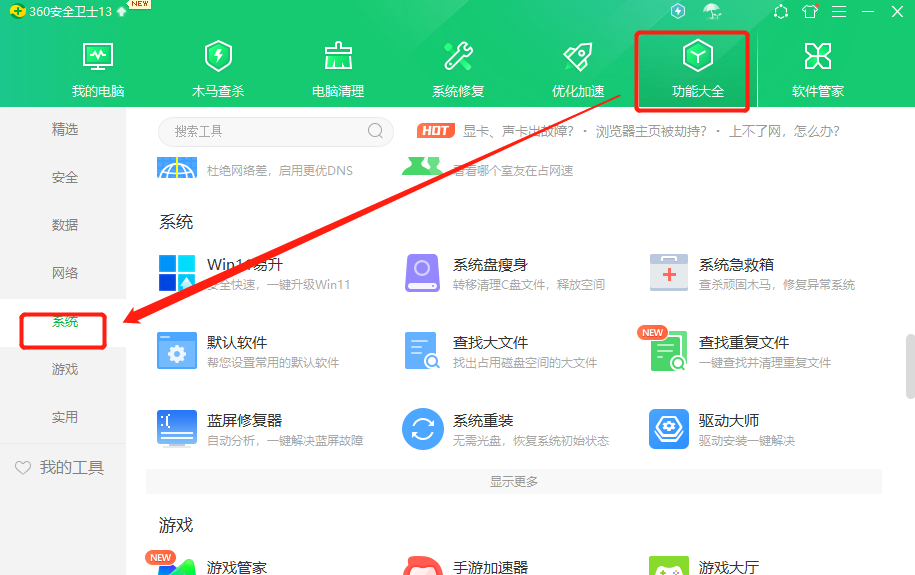The image size is (915, 575).
Task: Select 游戏 category in sidebar
Action: click(65, 369)
